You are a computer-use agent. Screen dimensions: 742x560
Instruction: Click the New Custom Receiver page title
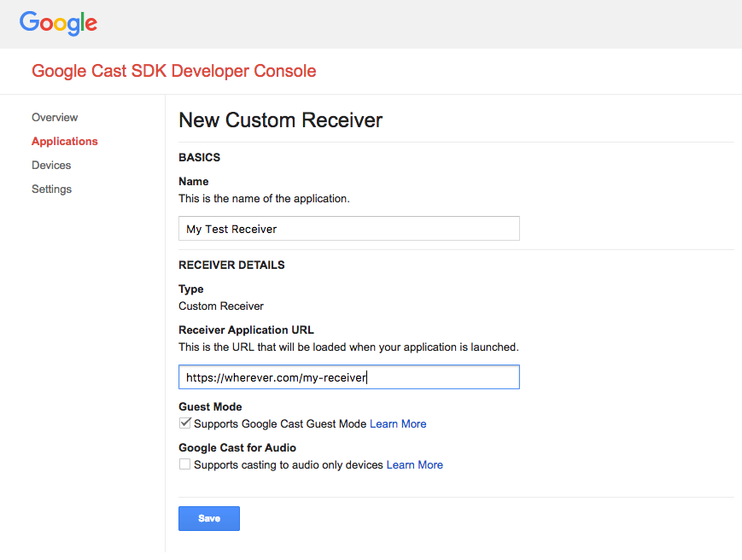(280, 120)
